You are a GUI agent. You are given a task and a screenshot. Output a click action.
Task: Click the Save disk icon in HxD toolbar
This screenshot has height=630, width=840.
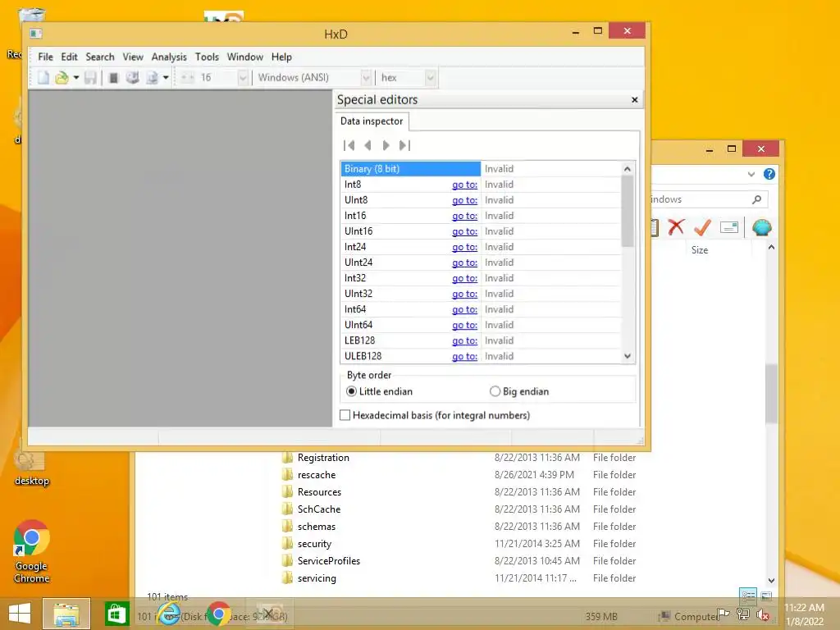pyautogui.click(x=90, y=78)
